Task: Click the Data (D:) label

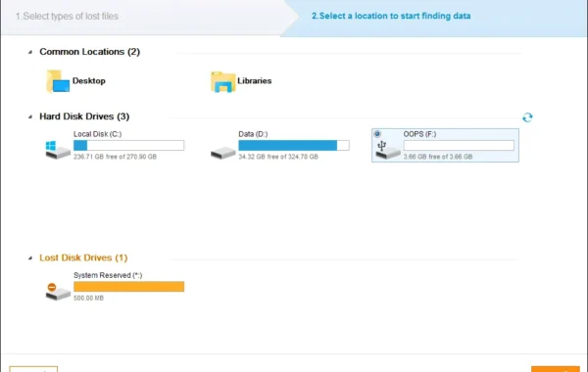Action: (x=253, y=134)
